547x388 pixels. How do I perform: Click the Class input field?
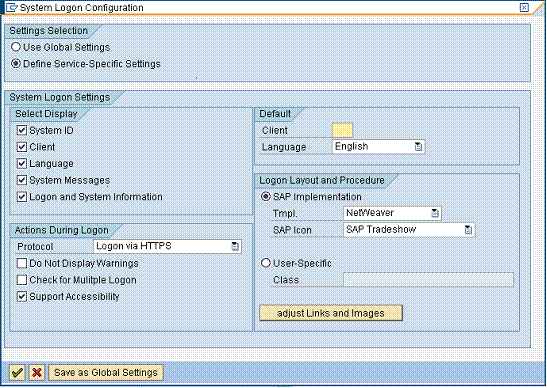coord(428,280)
